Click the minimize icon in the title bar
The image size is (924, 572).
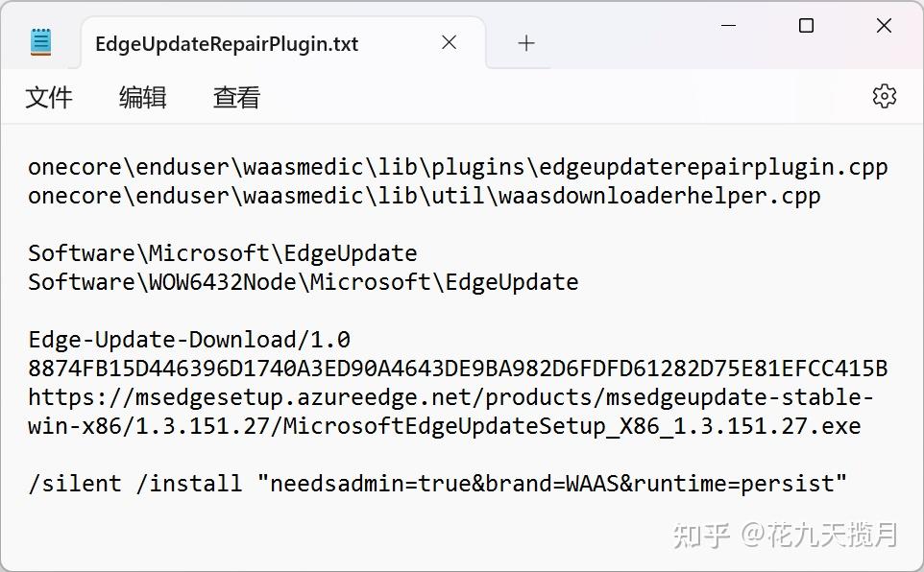click(728, 26)
